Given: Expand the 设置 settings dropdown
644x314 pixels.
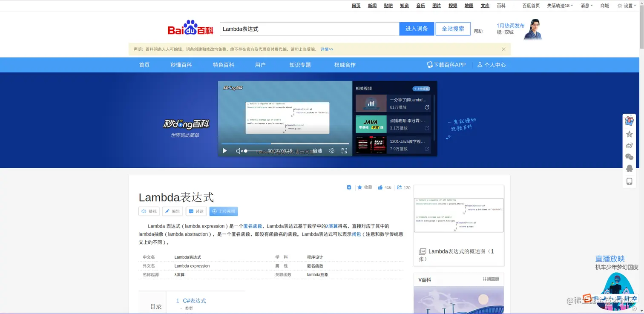Looking at the screenshot, I should coord(628,6).
